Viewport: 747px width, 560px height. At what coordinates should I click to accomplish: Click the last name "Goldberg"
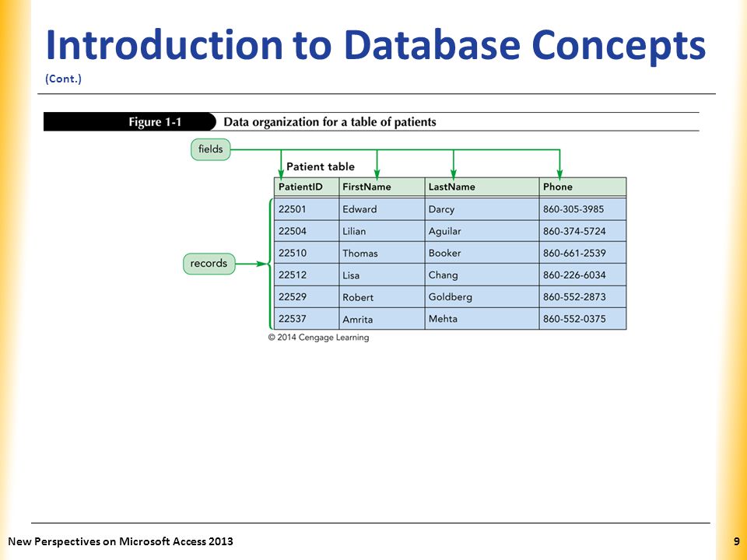(x=451, y=297)
